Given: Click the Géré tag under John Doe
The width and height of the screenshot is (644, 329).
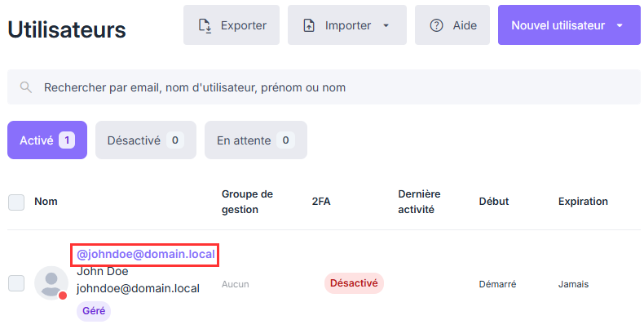Looking at the screenshot, I should (94, 311).
